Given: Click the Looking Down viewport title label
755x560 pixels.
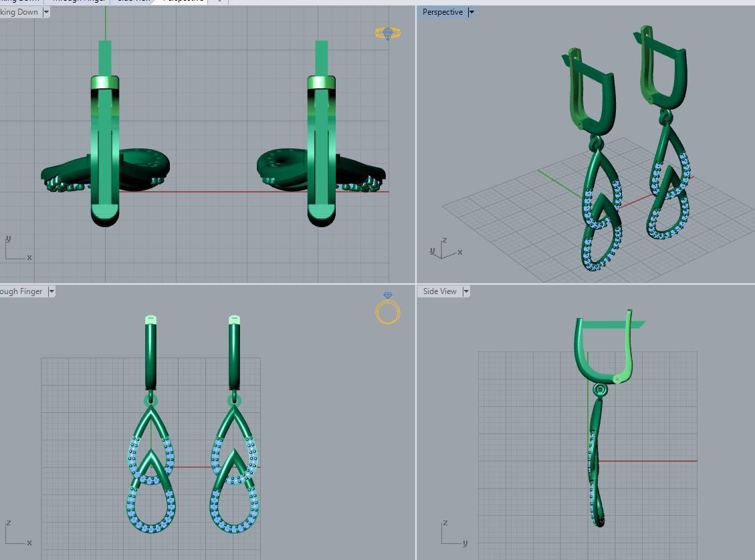Looking at the screenshot, I should pos(19,12).
